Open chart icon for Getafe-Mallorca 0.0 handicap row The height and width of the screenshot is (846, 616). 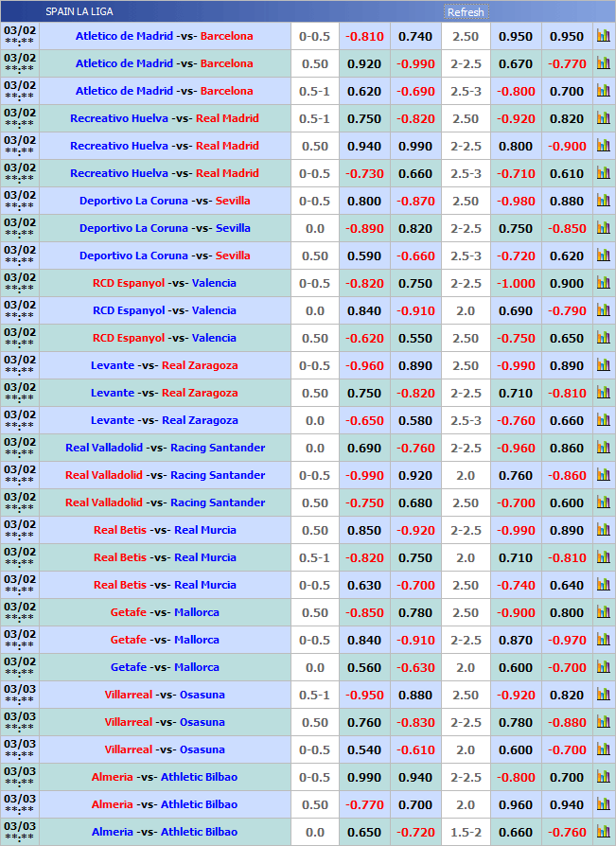(x=603, y=667)
